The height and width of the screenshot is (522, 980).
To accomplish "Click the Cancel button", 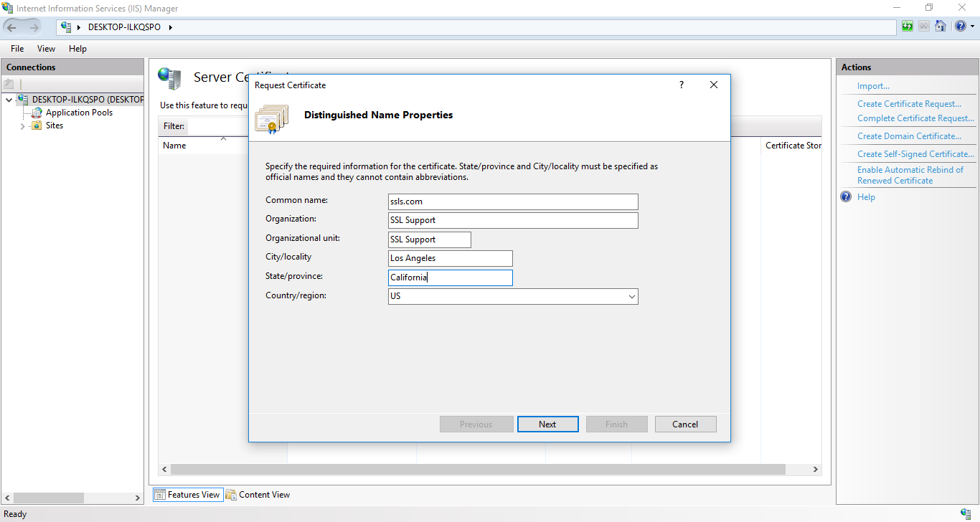I will [685, 424].
